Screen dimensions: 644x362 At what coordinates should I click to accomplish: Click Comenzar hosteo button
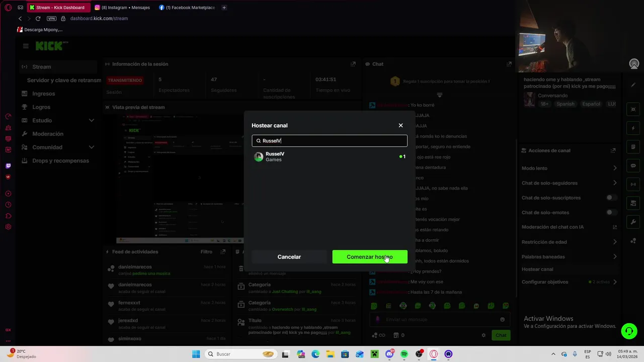tap(370, 257)
